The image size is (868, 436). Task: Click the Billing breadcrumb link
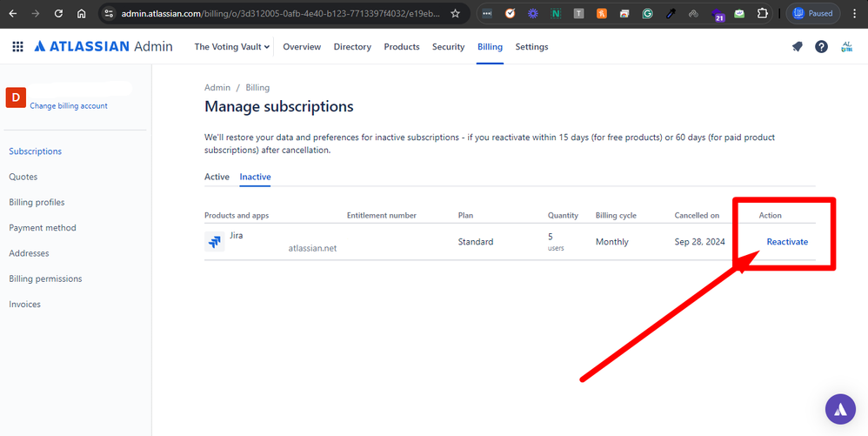(x=257, y=88)
